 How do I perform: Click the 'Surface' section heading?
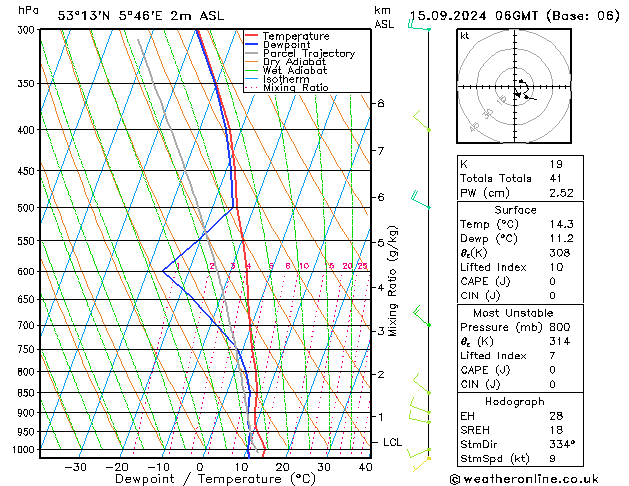pyautogui.click(x=515, y=210)
